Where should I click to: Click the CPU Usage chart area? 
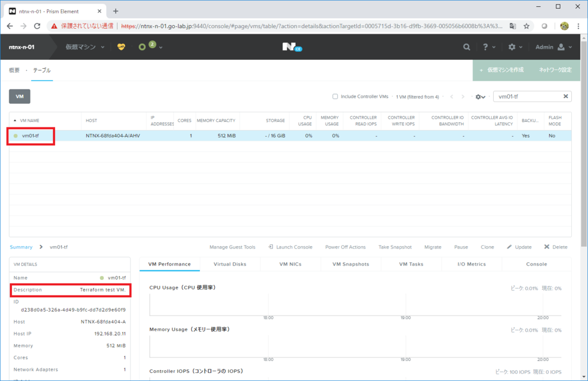tap(355, 305)
